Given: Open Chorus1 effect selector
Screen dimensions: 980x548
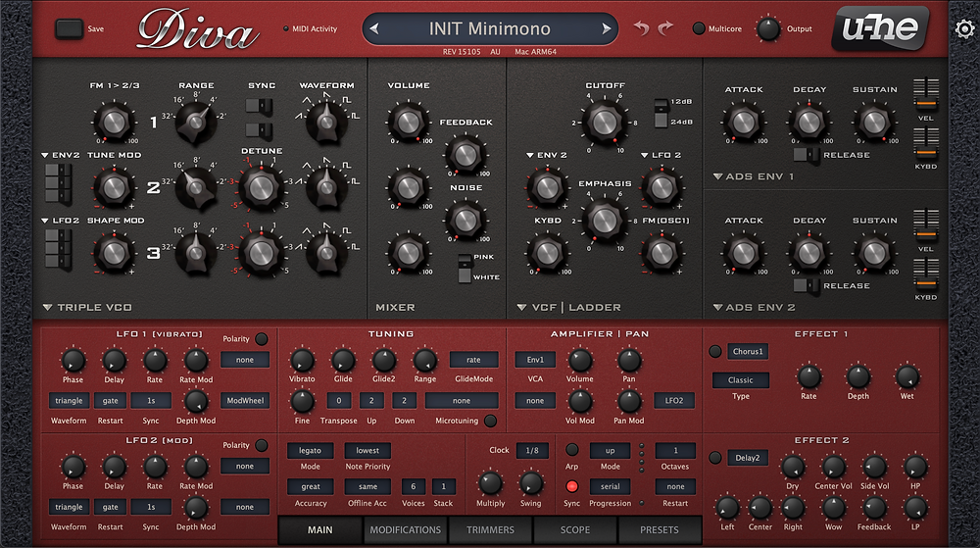Looking at the screenshot, I should tap(748, 351).
